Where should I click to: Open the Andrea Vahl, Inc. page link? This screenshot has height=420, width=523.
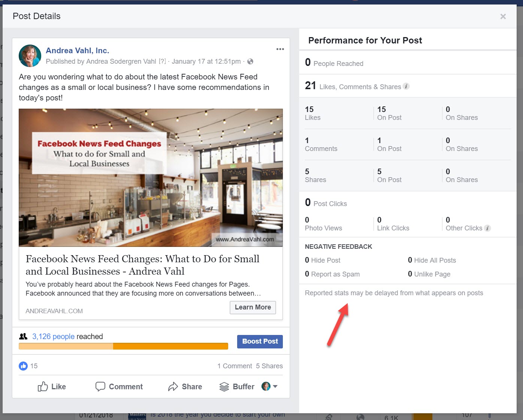click(x=78, y=51)
